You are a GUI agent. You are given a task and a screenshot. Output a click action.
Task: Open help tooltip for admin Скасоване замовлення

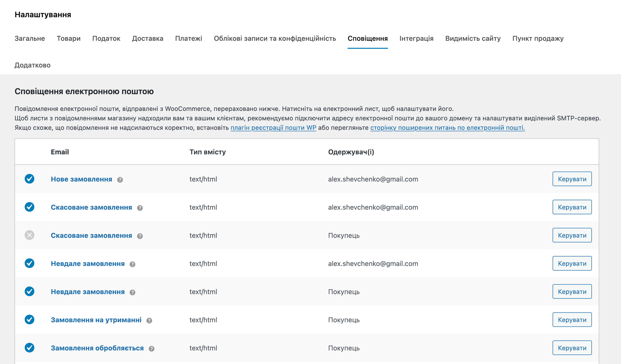(140, 208)
